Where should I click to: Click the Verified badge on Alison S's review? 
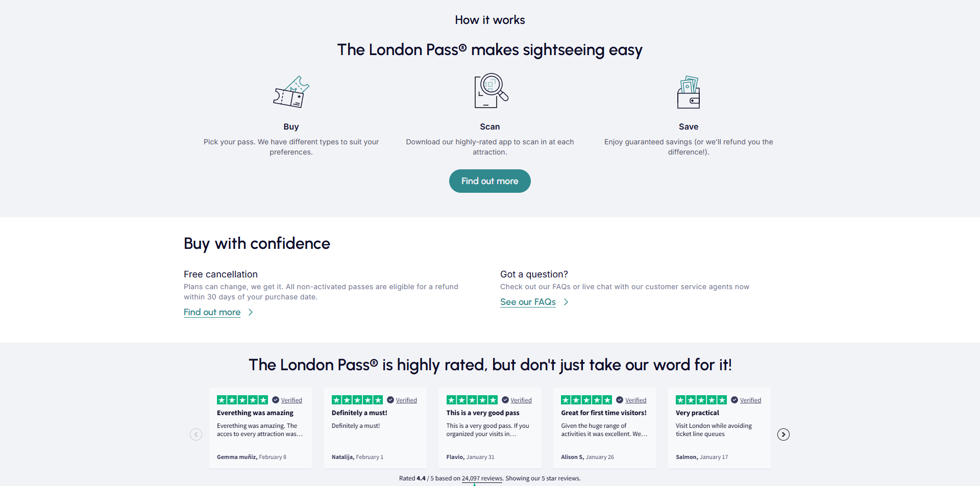(x=619, y=400)
